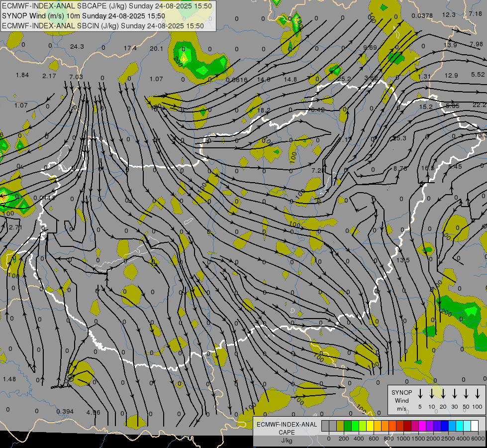Click the map value 15.2

click(x=425, y=107)
